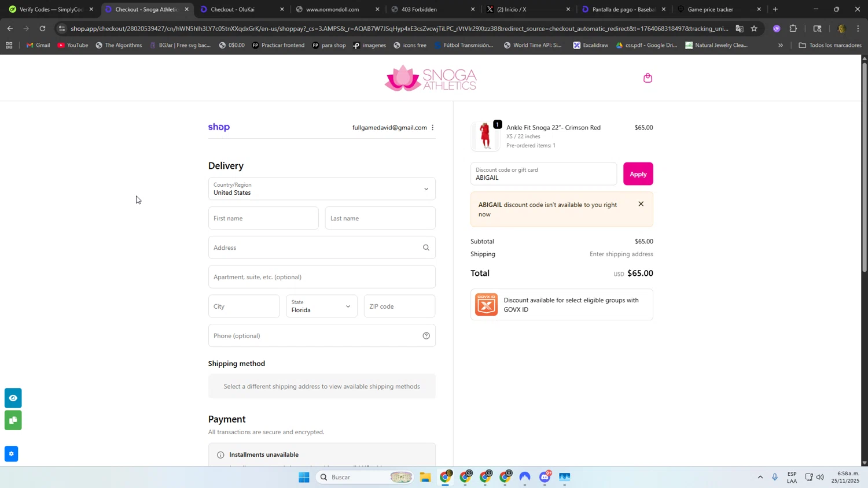Click the installments info icon
Image resolution: width=868 pixels, height=488 pixels.
tap(220, 455)
